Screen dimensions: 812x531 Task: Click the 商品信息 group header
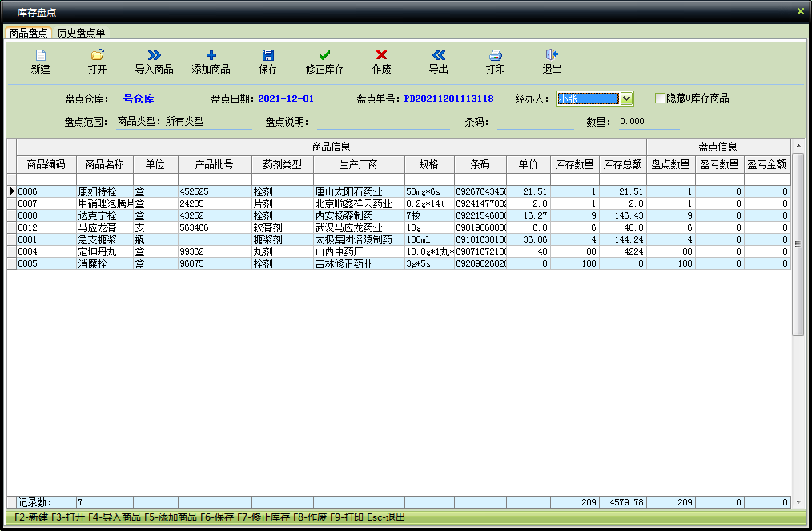[x=332, y=147]
